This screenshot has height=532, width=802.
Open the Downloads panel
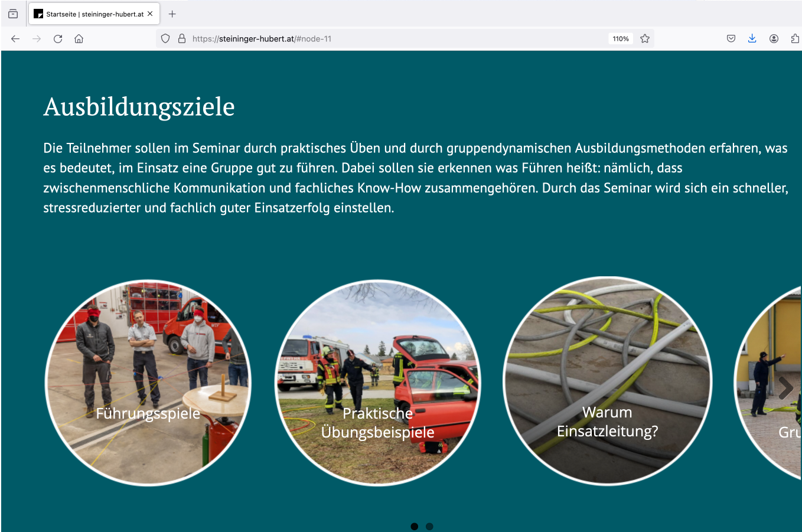click(752, 39)
